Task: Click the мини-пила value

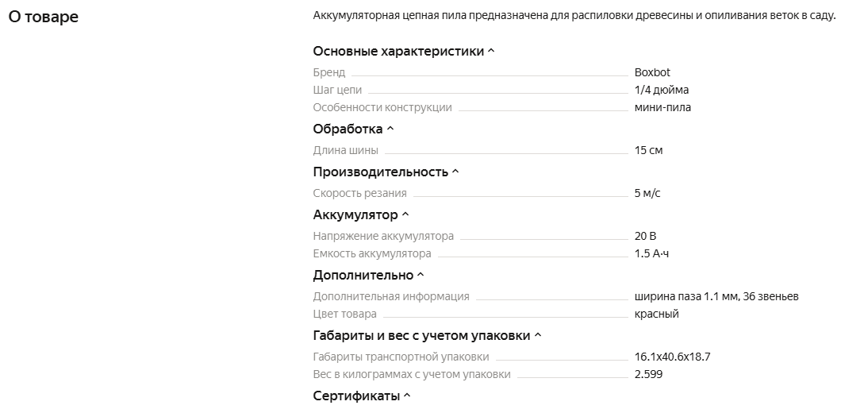Action: click(x=663, y=107)
